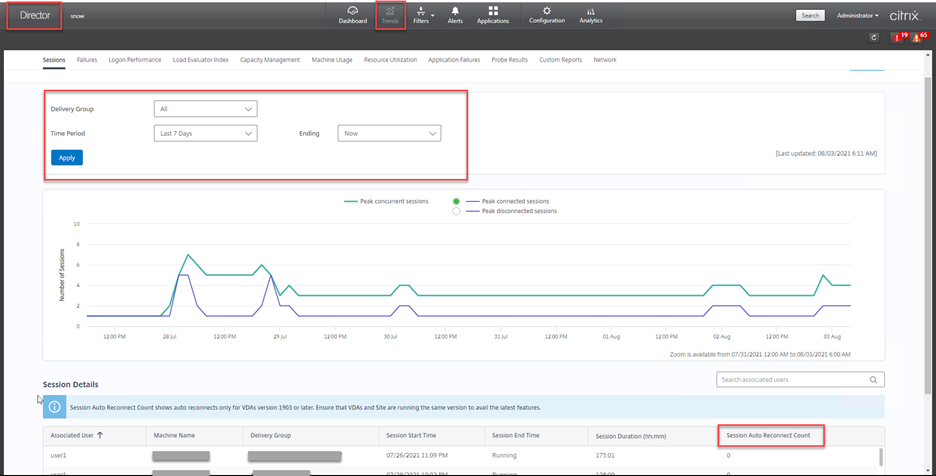This screenshot has height=476, width=936.
Task: Click the Trends chart icon
Action: pyautogui.click(x=390, y=14)
